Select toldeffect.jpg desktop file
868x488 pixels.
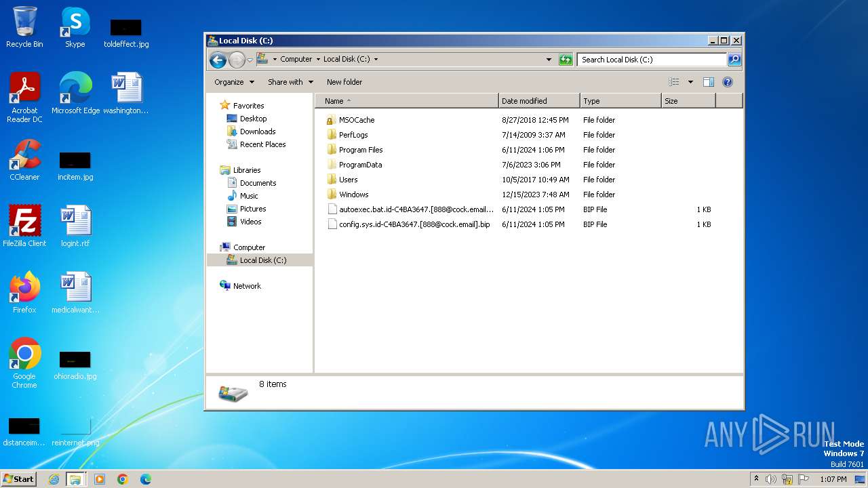pyautogui.click(x=126, y=33)
